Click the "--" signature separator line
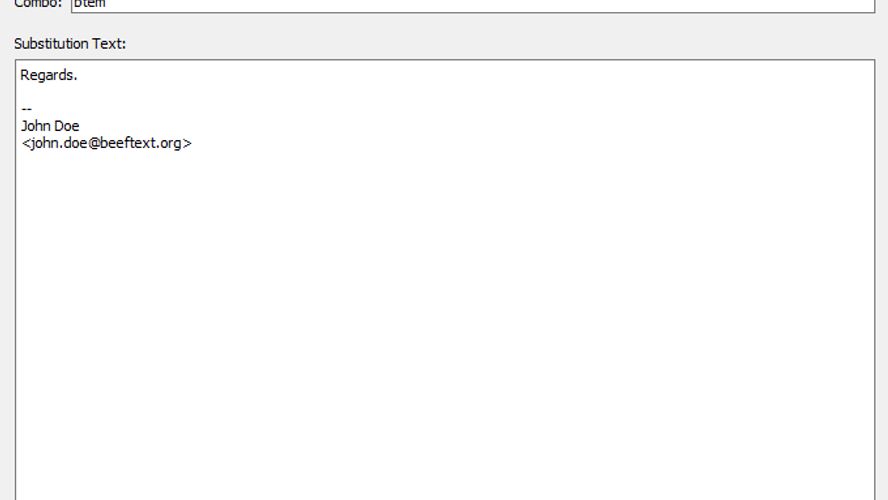The height and width of the screenshot is (500, 888). pyautogui.click(x=27, y=109)
